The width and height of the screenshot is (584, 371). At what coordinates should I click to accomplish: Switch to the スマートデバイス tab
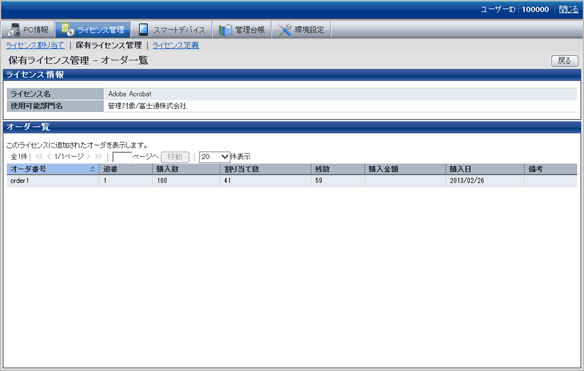click(172, 29)
